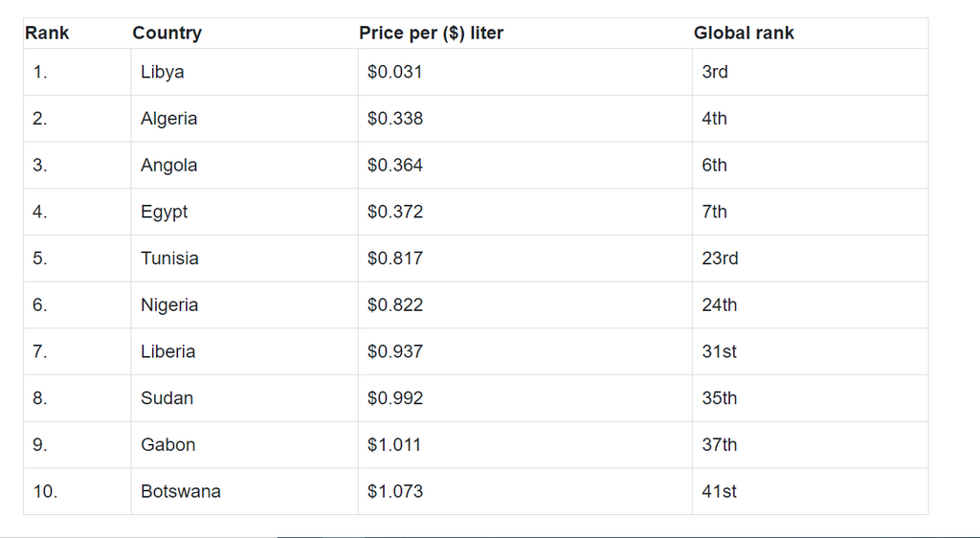The image size is (980, 538).
Task: Click the $0.031 price cell
Action: coord(394,72)
